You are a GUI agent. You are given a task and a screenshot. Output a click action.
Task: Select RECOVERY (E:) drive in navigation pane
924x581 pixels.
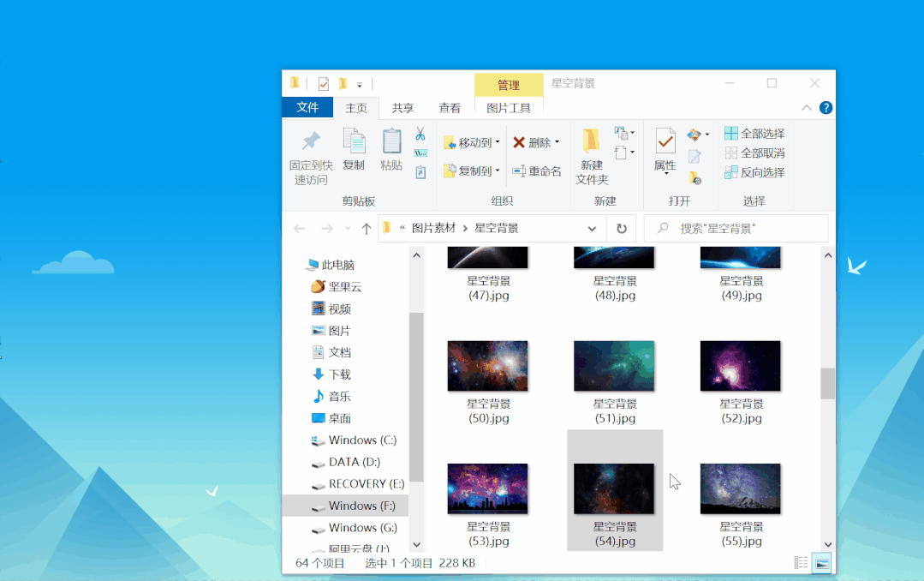(x=358, y=483)
